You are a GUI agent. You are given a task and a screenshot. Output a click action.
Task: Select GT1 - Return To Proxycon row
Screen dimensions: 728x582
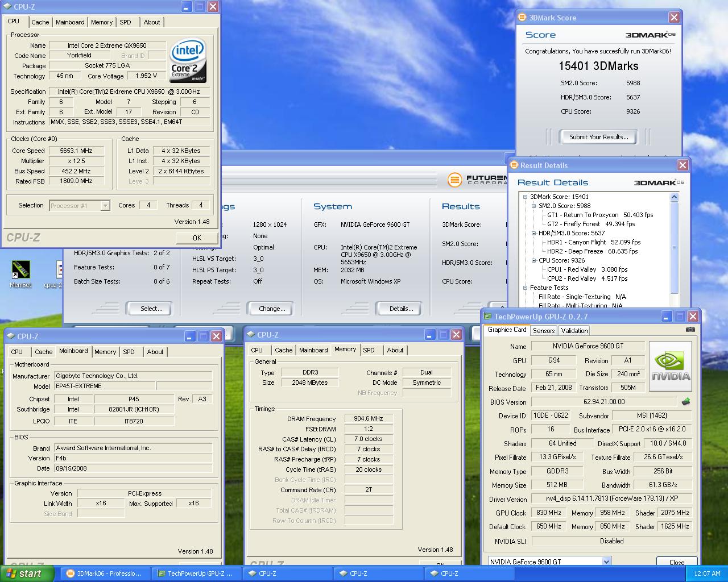coord(600,215)
